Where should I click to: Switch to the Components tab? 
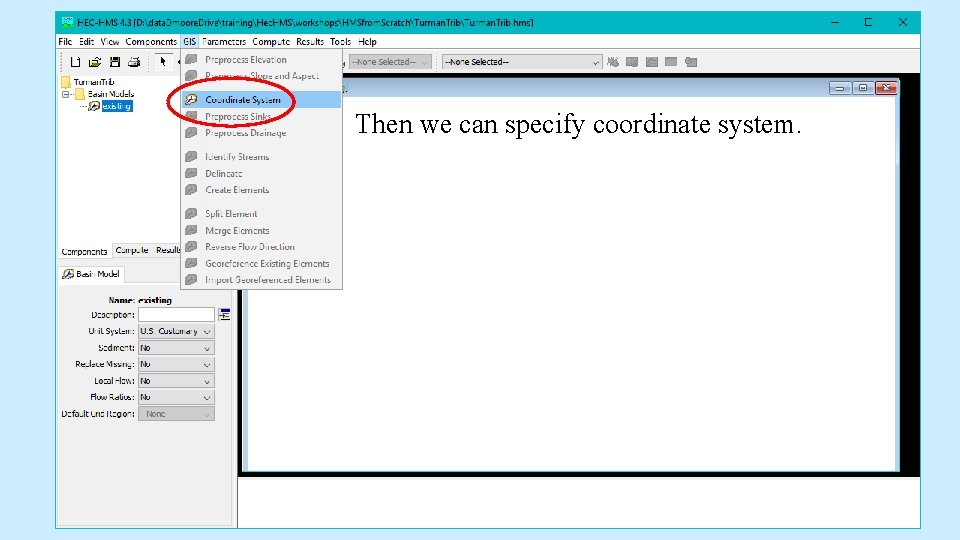pyautogui.click(x=84, y=251)
